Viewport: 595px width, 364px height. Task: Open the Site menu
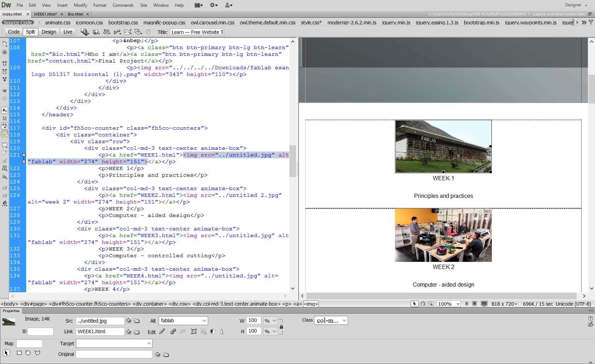pos(143,5)
